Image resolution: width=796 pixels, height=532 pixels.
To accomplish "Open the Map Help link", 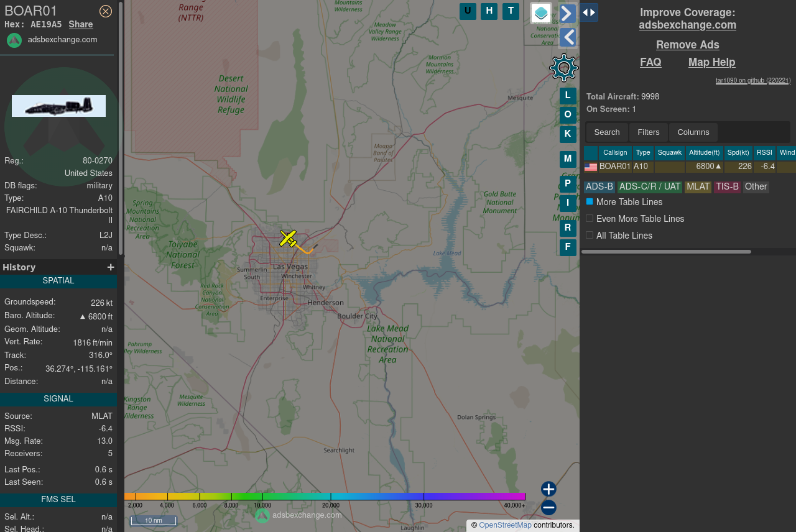I will pyautogui.click(x=711, y=62).
